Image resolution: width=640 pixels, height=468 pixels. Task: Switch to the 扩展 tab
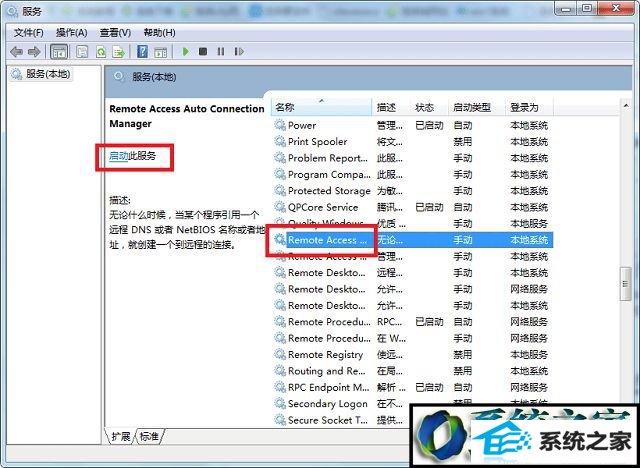pyautogui.click(x=121, y=437)
